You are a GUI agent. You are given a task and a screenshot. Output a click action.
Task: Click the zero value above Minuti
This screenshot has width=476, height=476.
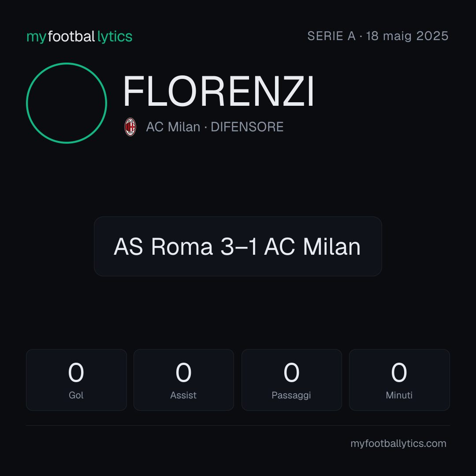(x=399, y=372)
